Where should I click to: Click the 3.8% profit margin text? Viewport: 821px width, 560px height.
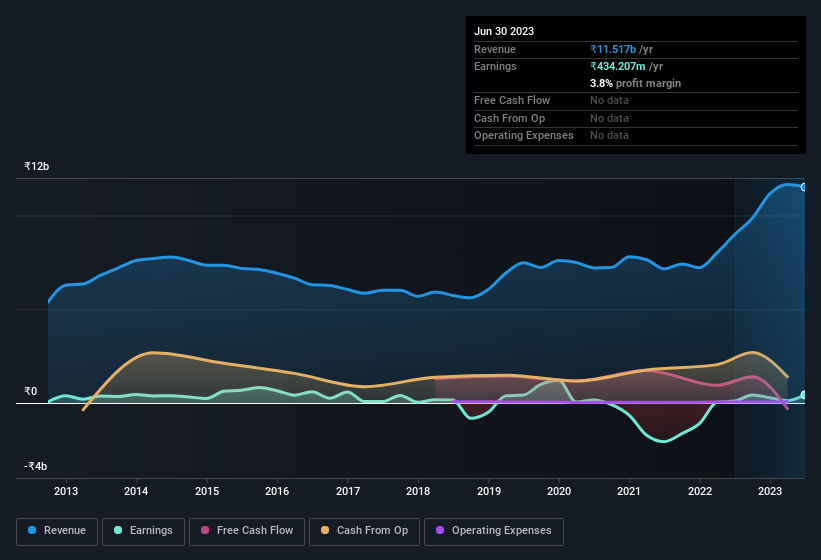click(635, 83)
